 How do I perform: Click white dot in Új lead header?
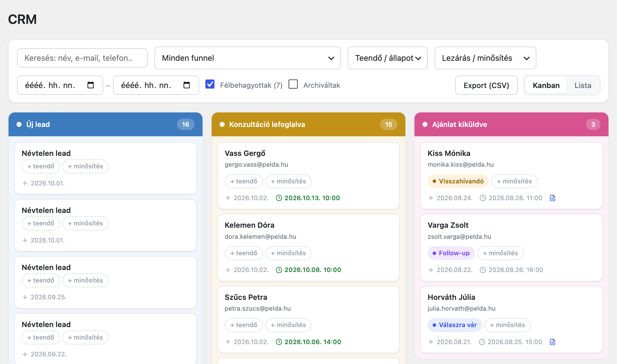(19, 124)
